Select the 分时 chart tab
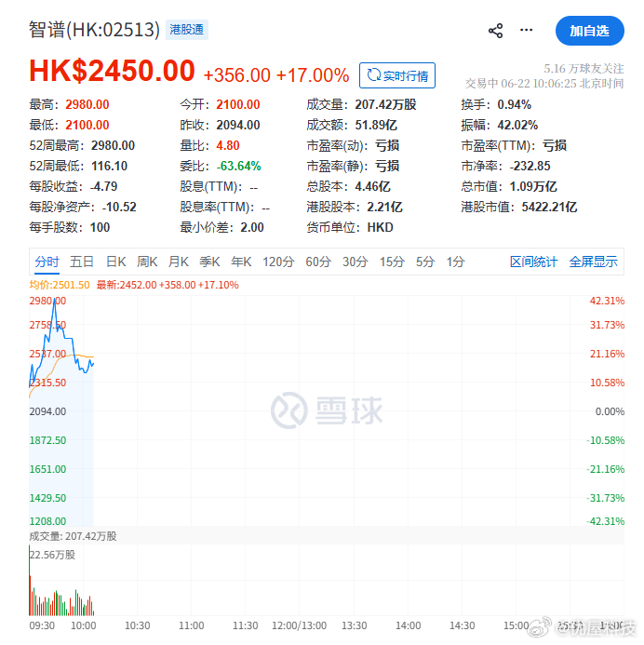 click(x=47, y=262)
